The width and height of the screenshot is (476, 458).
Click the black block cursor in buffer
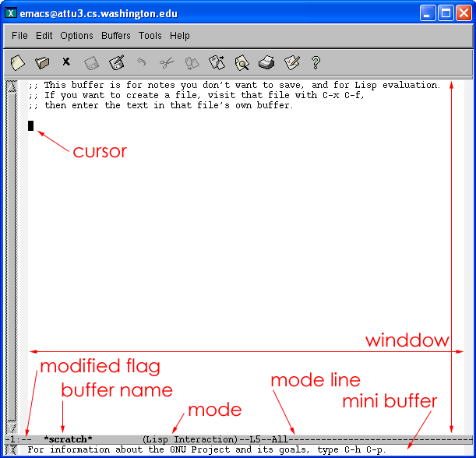pos(30,125)
